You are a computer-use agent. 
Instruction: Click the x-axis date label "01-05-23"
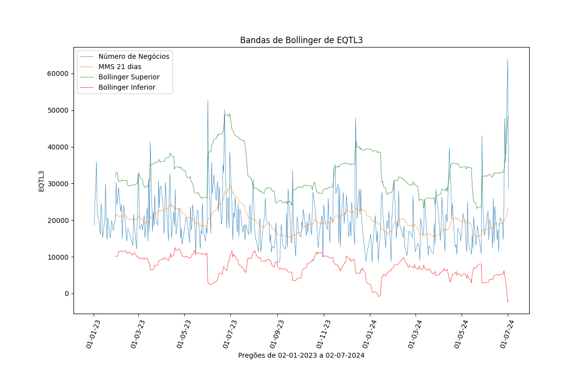(x=184, y=334)
